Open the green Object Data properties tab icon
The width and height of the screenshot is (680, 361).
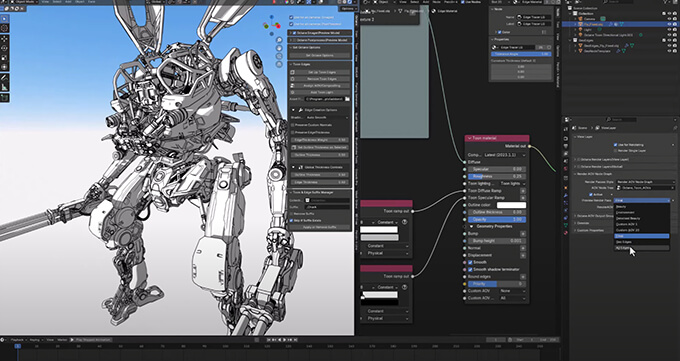click(x=566, y=225)
